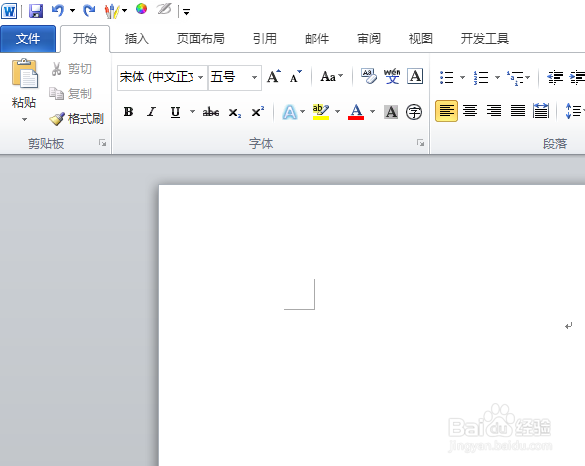Open the 宋体 font name combo box
585x466 pixels.
[x=162, y=77]
